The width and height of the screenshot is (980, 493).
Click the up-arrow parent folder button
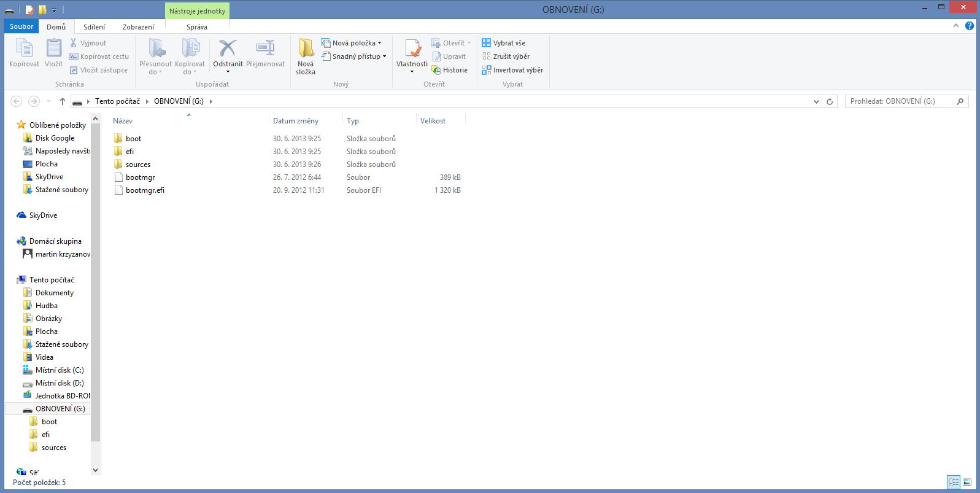point(63,101)
